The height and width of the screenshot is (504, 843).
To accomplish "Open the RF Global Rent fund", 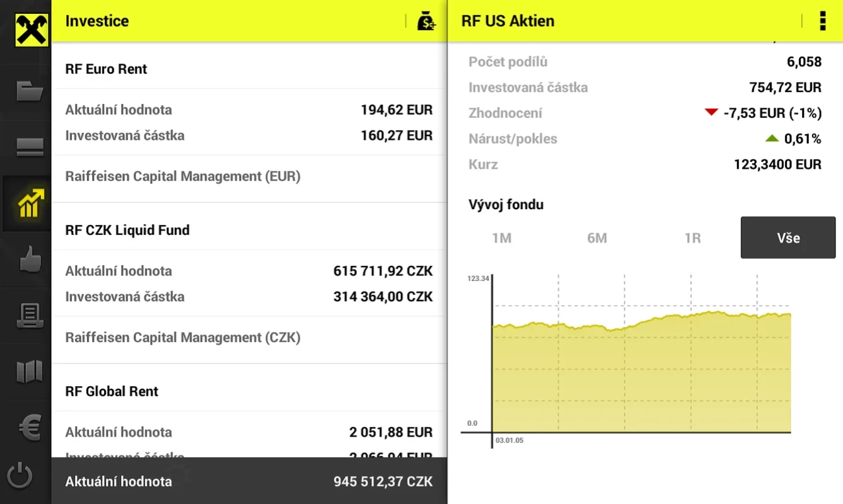I will pos(112,391).
